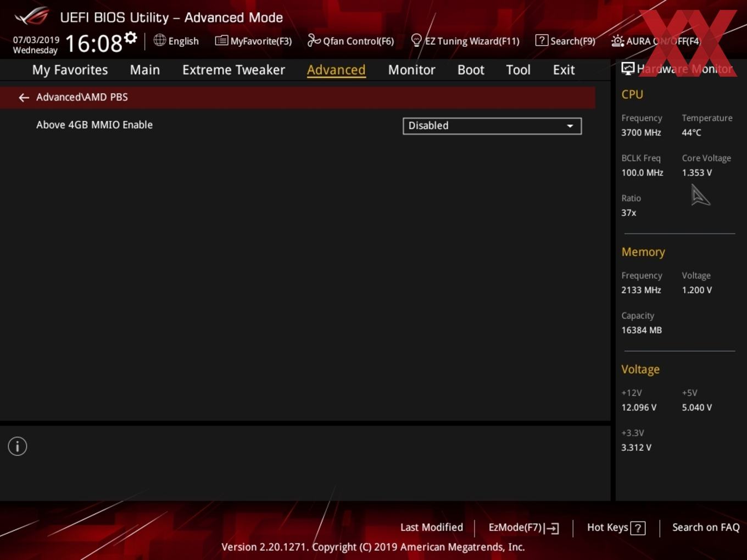Click the capacity 16384 MB value

pyautogui.click(x=642, y=330)
